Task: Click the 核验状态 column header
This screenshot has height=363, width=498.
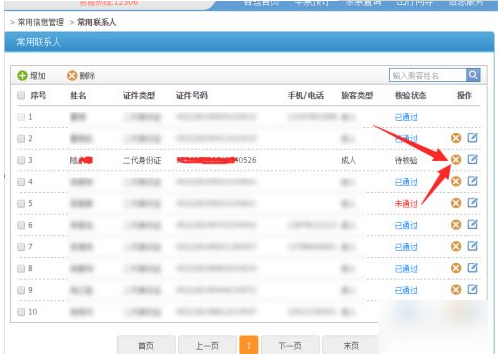Action: pyautogui.click(x=411, y=96)
